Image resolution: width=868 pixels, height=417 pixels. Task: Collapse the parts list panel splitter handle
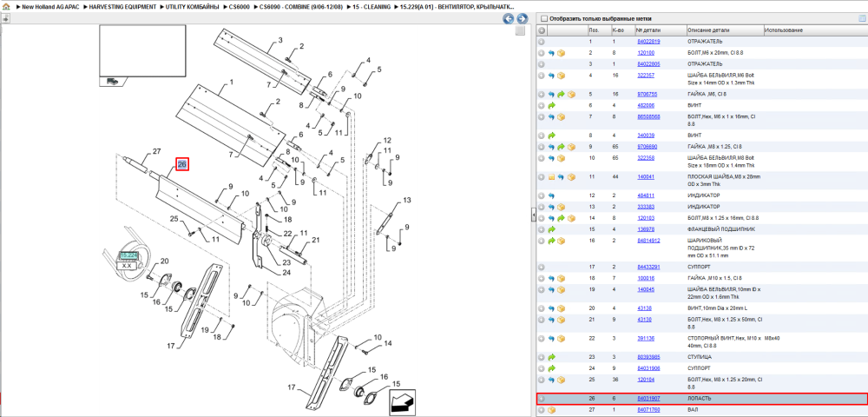point(533,215)
